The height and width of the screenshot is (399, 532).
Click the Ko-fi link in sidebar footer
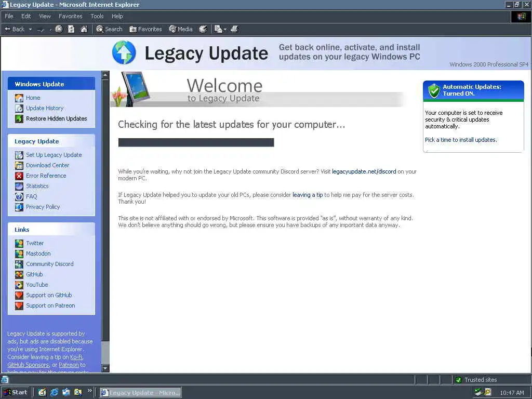click(76, 357)
